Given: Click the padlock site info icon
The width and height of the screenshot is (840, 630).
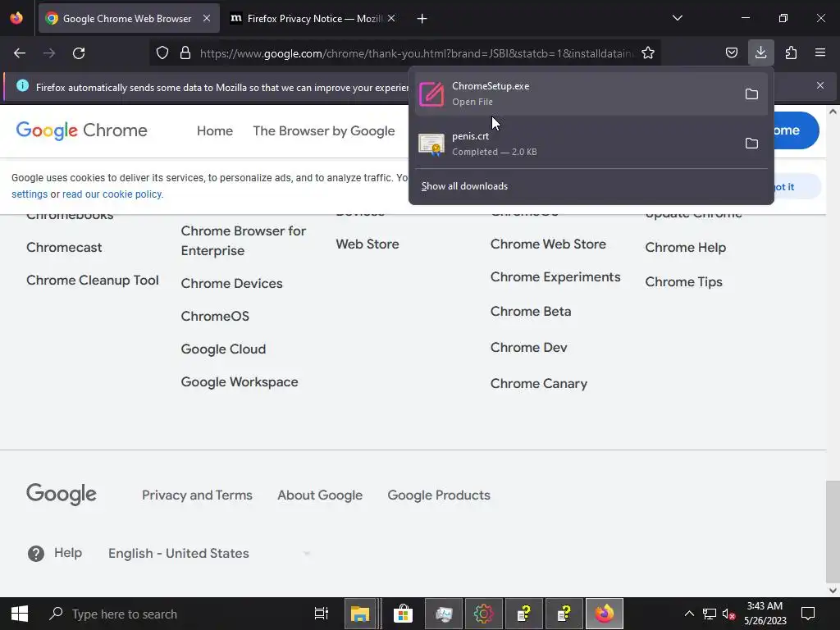Looking at the screenshot, I should coord(185,52).
